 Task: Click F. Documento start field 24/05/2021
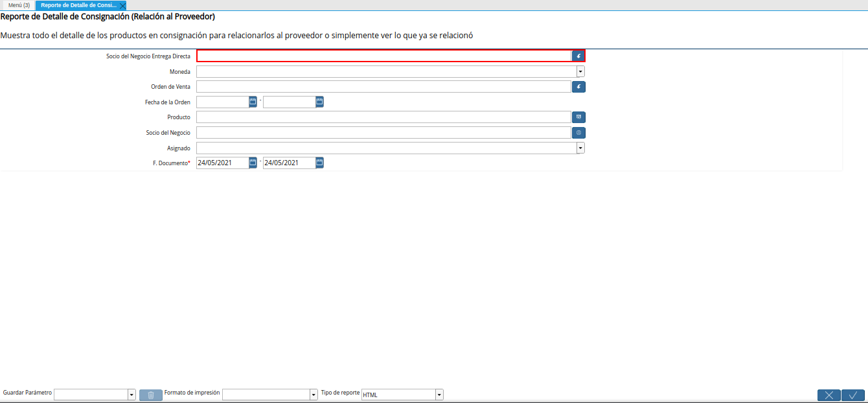[223, 163]
